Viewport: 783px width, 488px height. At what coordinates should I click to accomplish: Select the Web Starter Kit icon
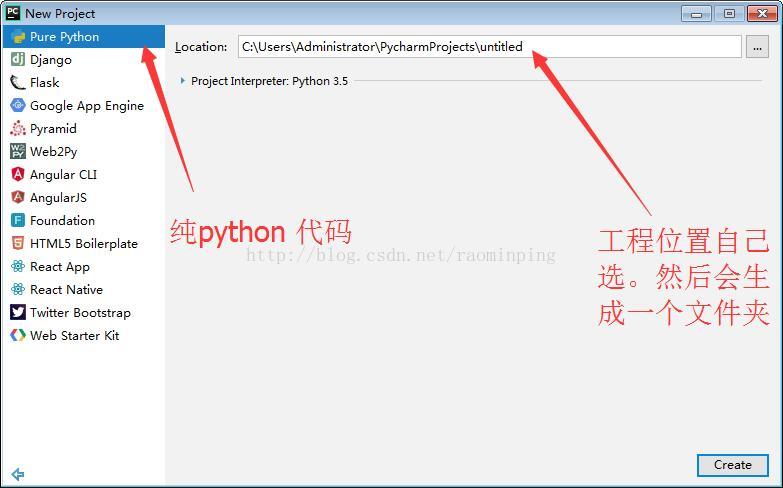(18, 335)
